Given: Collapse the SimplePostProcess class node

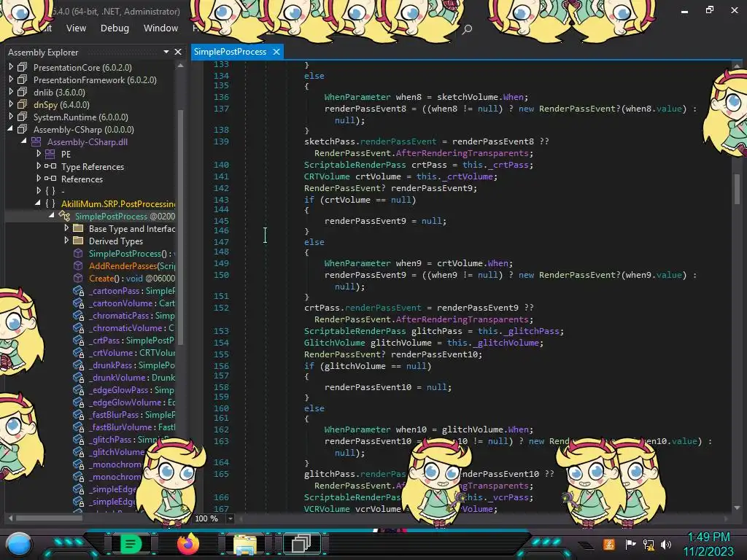Looking at the screenshot, I should (x=51, y=216).
